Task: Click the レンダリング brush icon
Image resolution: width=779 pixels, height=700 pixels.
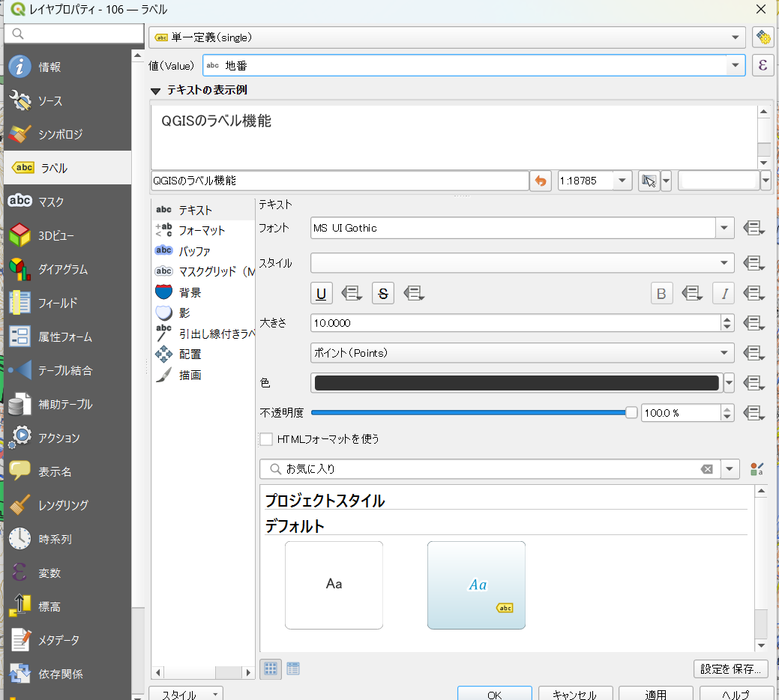Action: (19, 505)
